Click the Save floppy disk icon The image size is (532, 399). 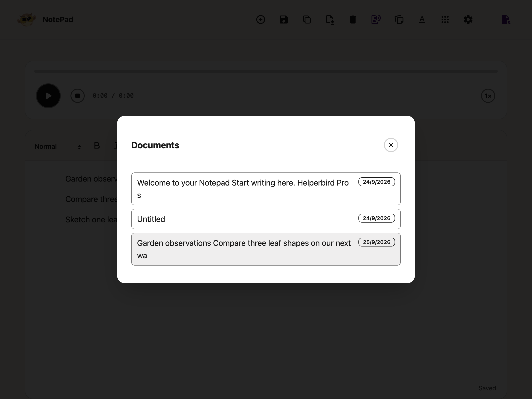coord(284,20)
